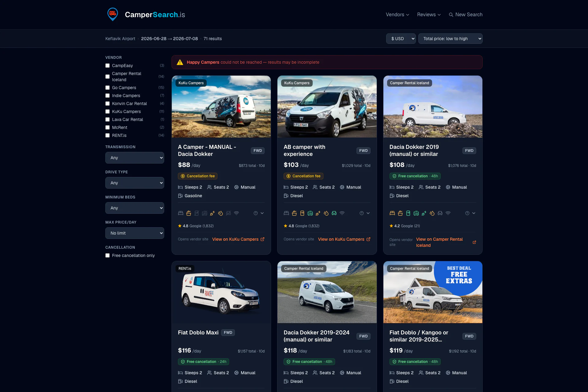Click the Fiat Doblo Maxi listing title
This screenshot has height=392, width=588.
click(198, 333)
